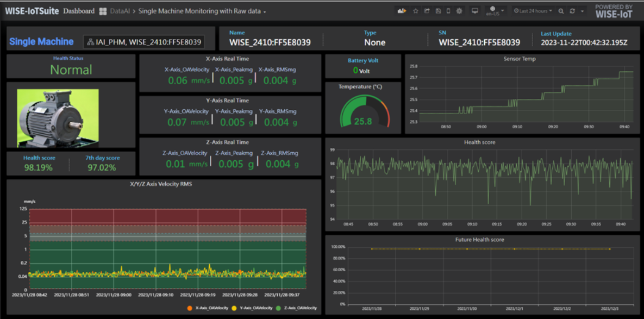Refresh the dashboard with refresh icon
Screen dimensions: 644x319
pyautogui.click(x=572, y=10)
